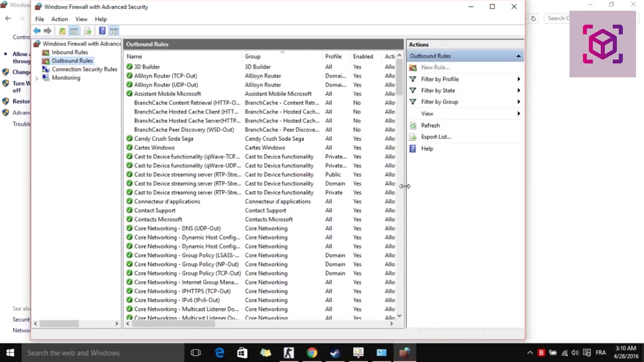Click the Monitoring tree icon
The image size is (644, 362).
(x=46, y=78)
